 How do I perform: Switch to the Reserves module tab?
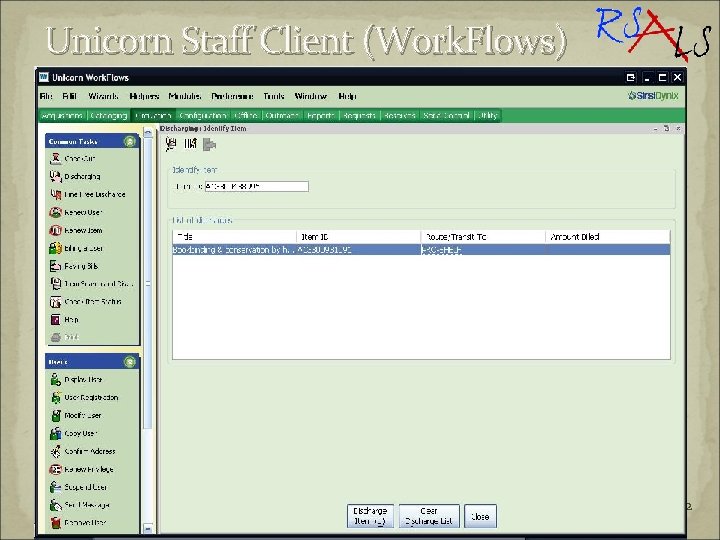[399, 116]
